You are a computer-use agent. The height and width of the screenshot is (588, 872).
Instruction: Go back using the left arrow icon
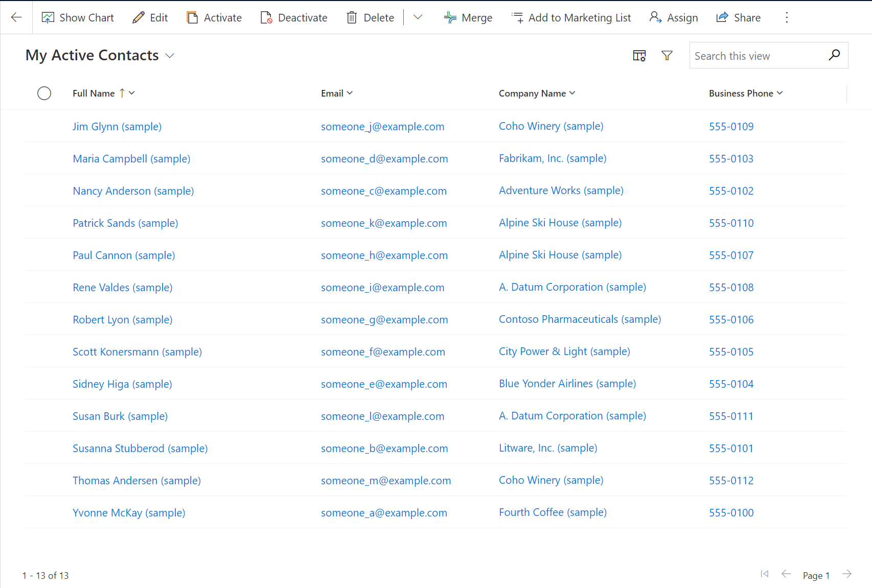coord(16,17)
